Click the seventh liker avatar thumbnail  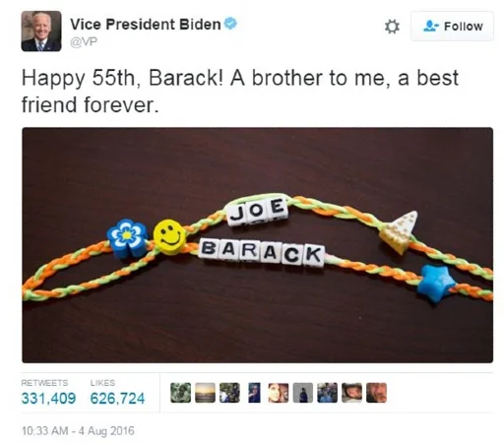(328, 393)
